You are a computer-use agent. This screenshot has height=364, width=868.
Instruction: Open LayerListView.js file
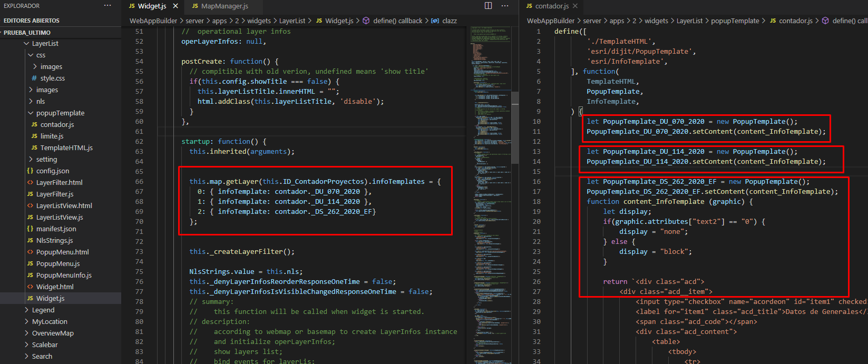pyautogui.click(x=60, y=218)
